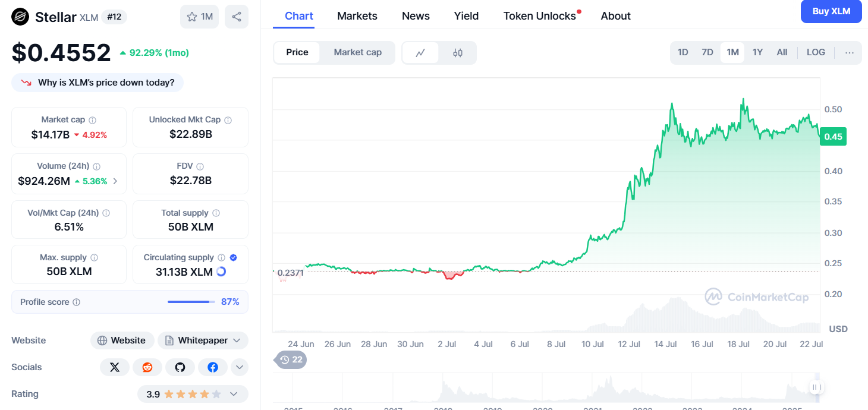Open the Token Unlocks tab
This screenshot has width=868, height=410.
click(540, 16)
